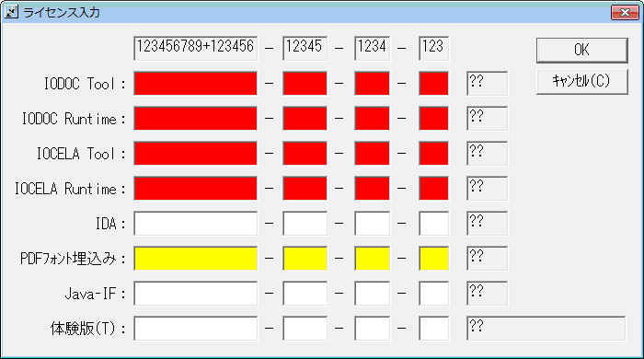Click the Java-IF first key field

tap(195, 294)
